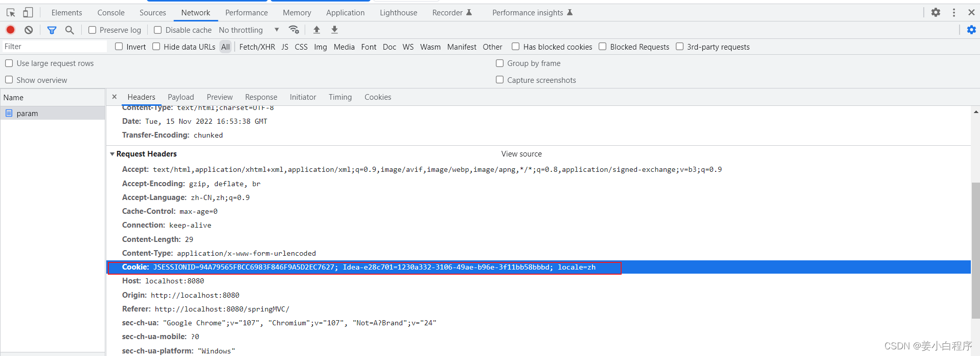This screenshot has width=980, height=356.
Task: Switch to the Console tab
Action: [x=111, y=12]
